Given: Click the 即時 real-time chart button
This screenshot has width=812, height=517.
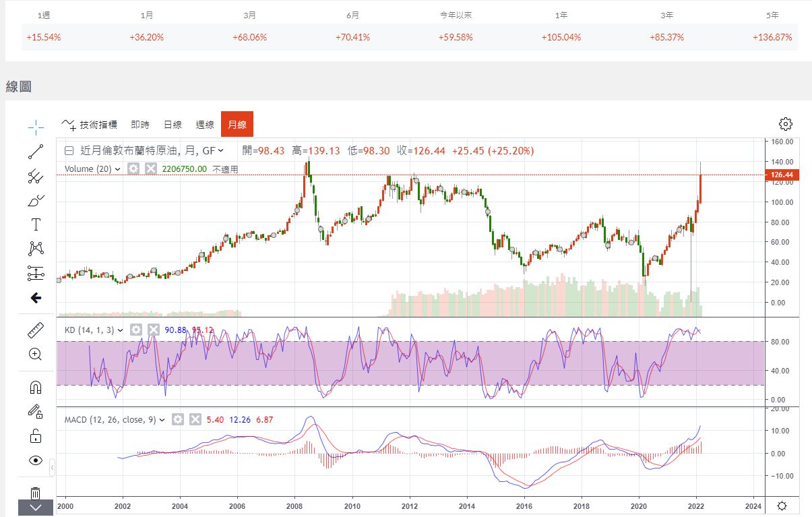Looking at the screenshot, I should (x=140, y=125).
